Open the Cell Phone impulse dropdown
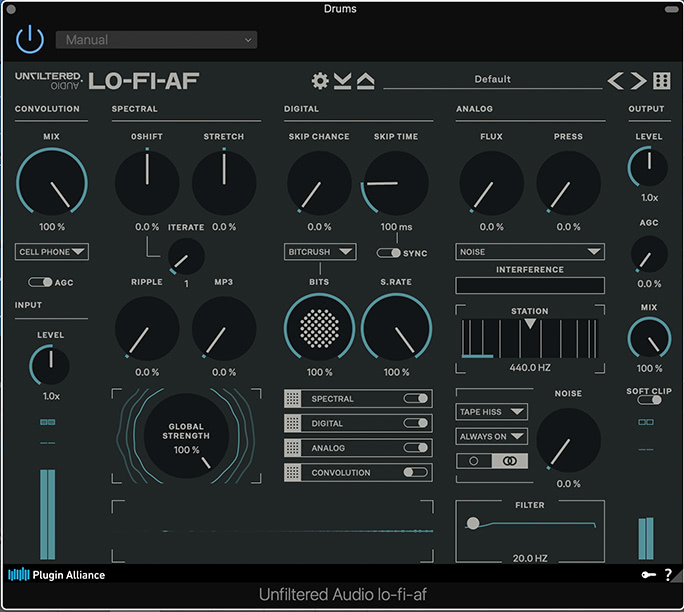Viewport: 684px width, 612px height. click(x=51, y=252)
